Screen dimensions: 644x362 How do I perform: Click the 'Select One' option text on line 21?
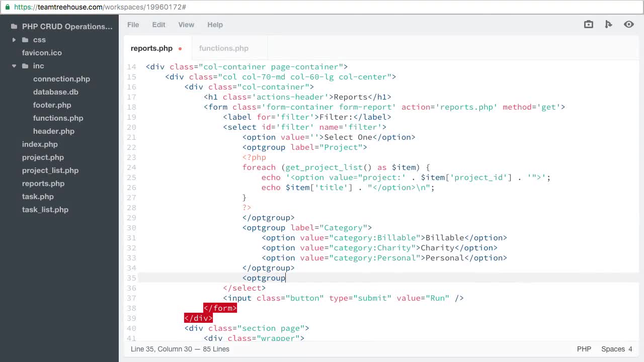coord(348,137)
